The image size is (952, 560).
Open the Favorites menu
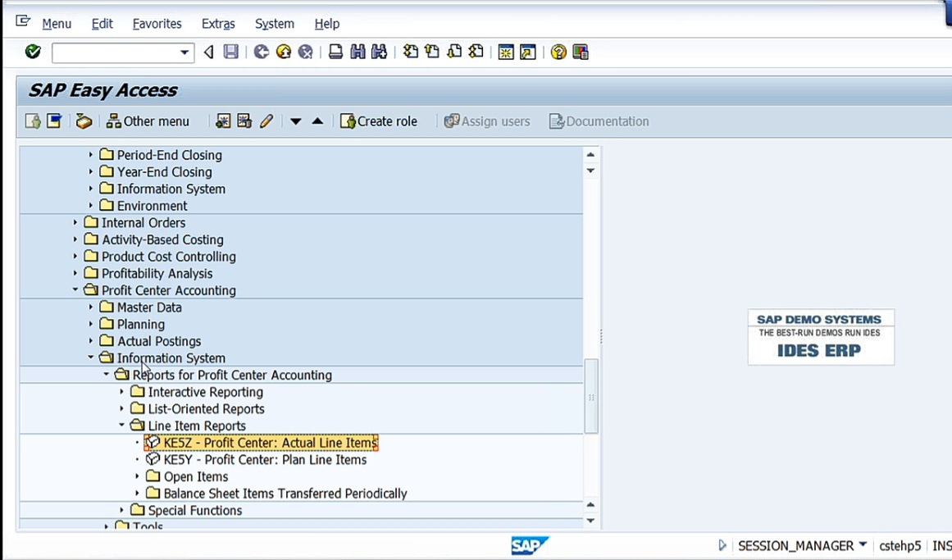[x=157, y=24]
